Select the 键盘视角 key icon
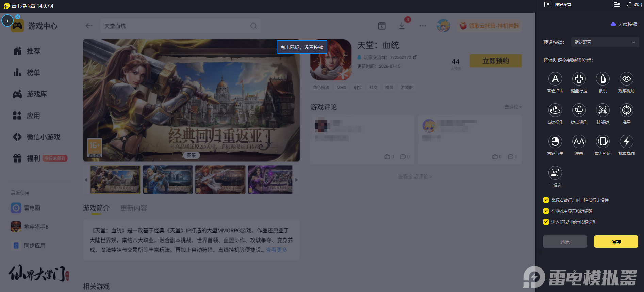 point(579,110)
